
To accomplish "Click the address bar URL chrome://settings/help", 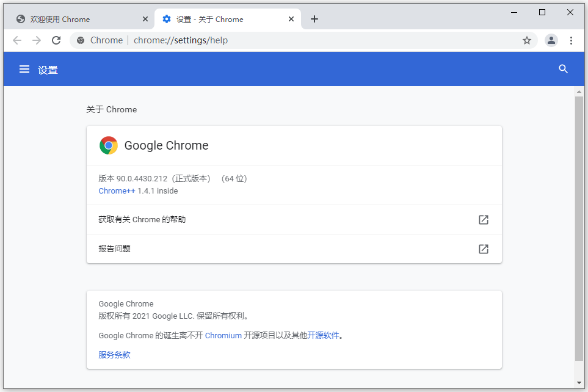I will 181,40.
